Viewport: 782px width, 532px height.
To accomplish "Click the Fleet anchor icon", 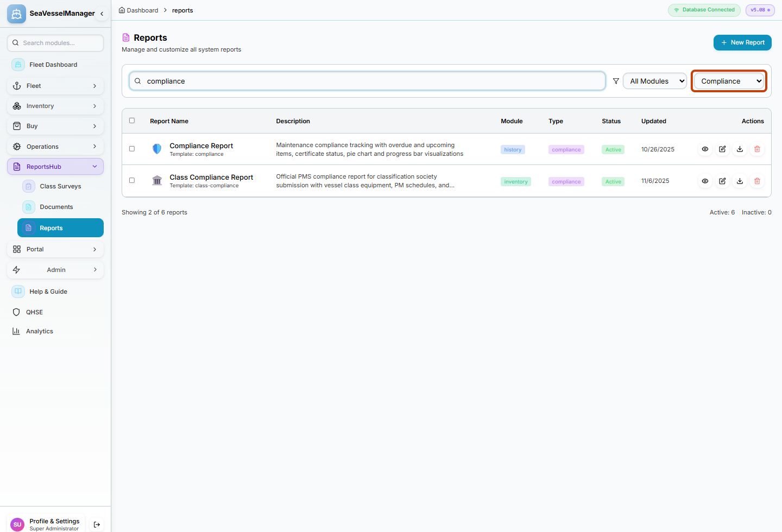I will pyautogui.click(x=17, y=86).
